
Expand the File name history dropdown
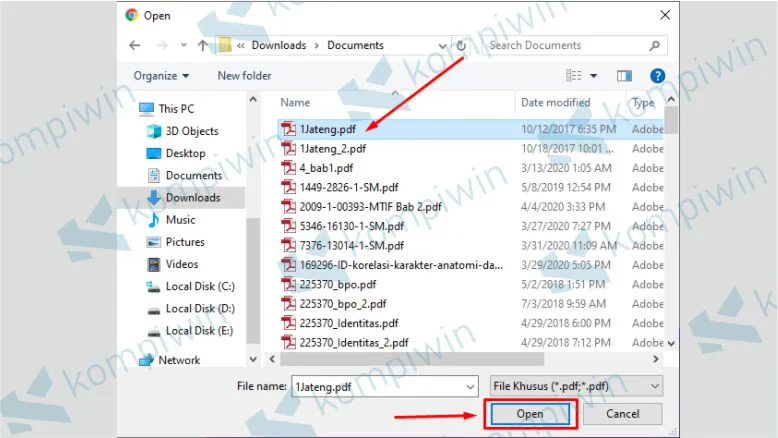click(470, 386)
